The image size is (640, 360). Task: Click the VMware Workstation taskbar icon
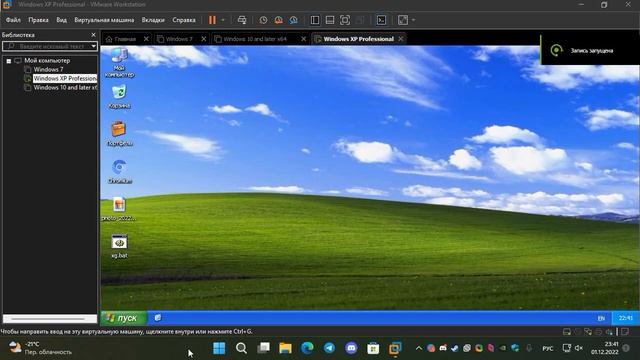tap(395, 348)
